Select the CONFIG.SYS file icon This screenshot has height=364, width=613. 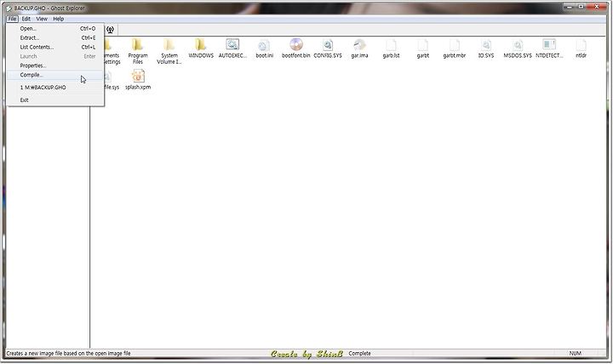328,45
